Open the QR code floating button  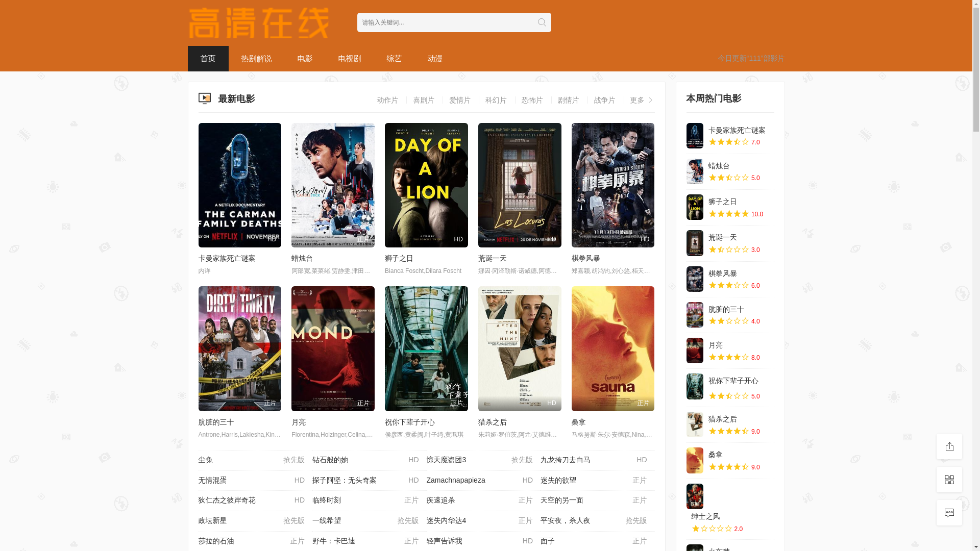pos(949,480)
